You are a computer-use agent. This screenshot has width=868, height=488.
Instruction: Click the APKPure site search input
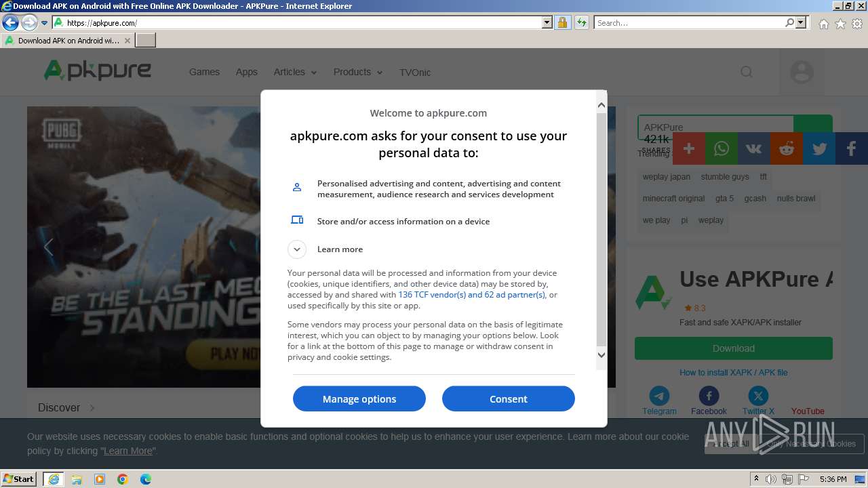pyautogui.click(x=715, y=127)
